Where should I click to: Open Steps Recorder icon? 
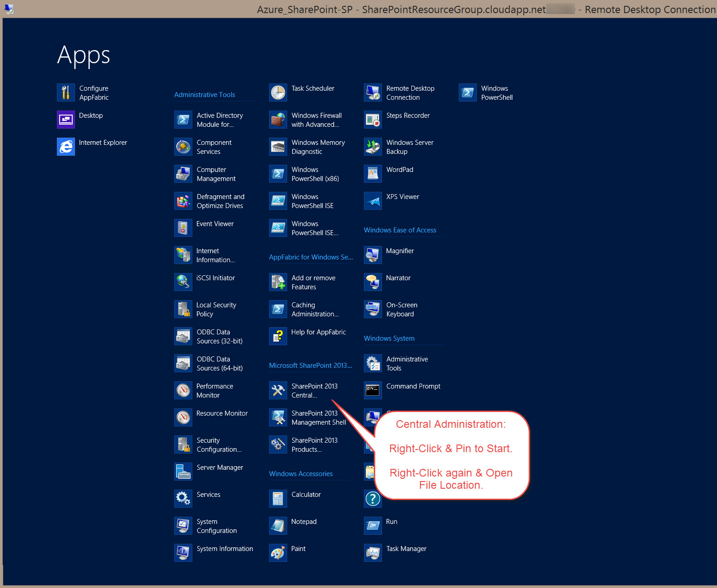pos(373,120)
